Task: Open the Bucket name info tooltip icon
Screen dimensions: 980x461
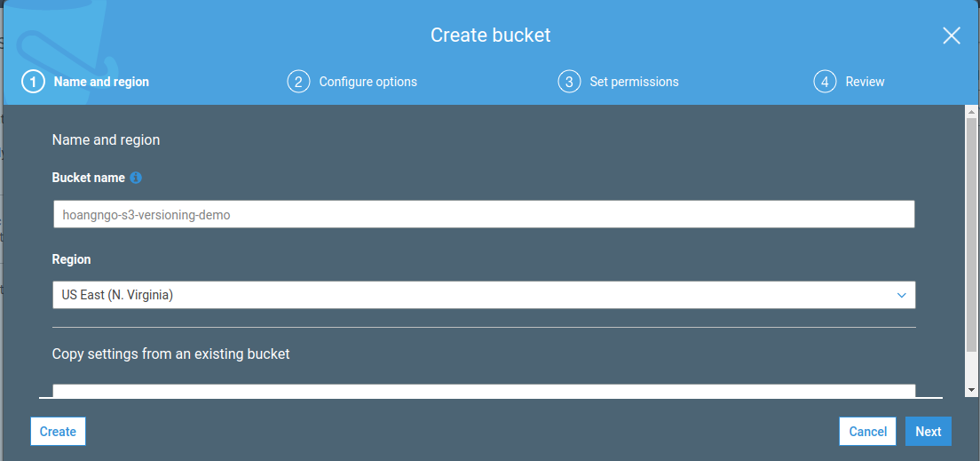Action: click(x=136, y=178)
